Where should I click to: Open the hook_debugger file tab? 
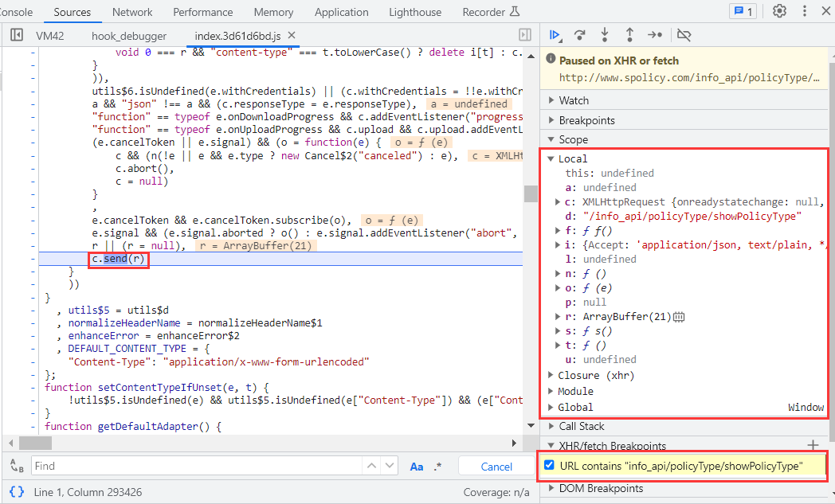click(129, 36)
